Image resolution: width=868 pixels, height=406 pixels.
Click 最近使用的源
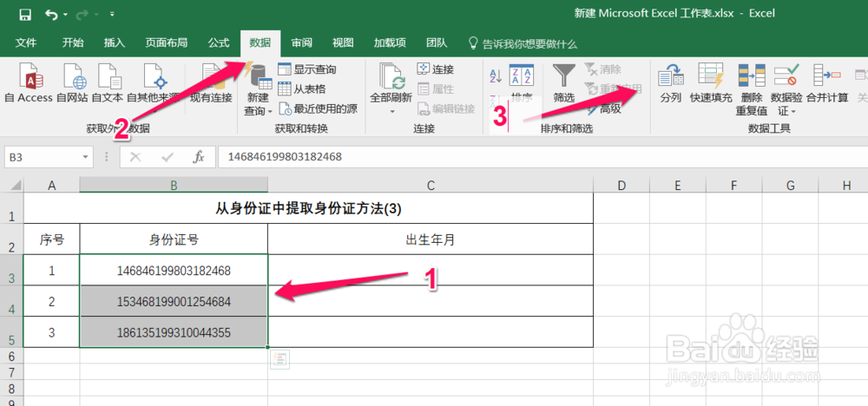[318, 108]
